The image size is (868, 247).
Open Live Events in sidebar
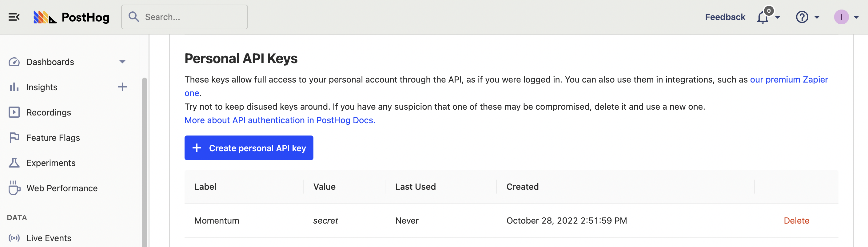point(49,238)
